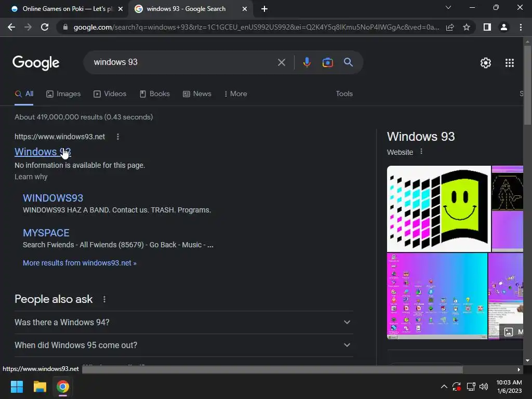The width and height of the screenshot is (532, 399).
Task: Click More results from windows93.net
Action: click(x=79, y=263)
